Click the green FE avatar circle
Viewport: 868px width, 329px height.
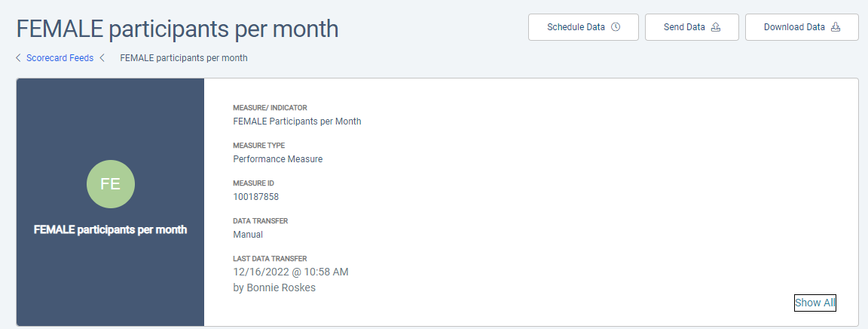pyautogui.click(x=111, y=183)
